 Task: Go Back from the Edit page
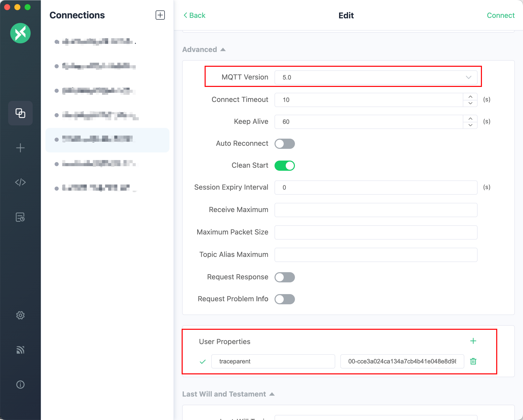click(x=194, y=15)
